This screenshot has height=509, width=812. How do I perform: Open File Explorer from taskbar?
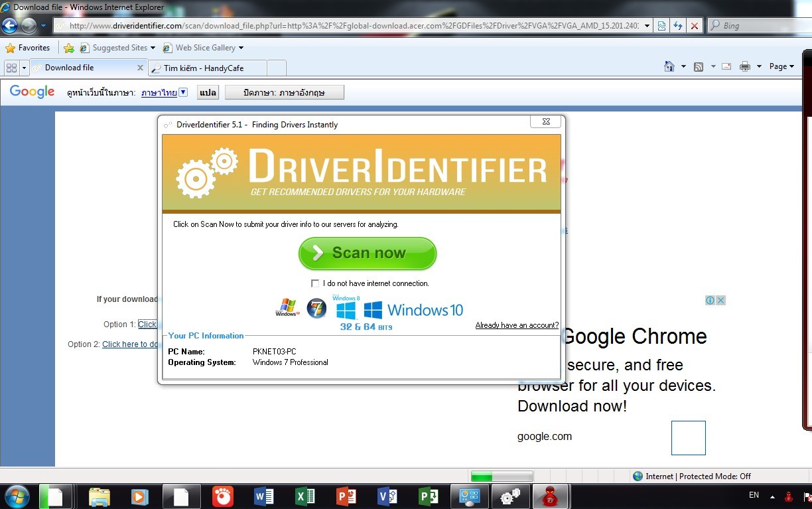click(x=100, y=497)
